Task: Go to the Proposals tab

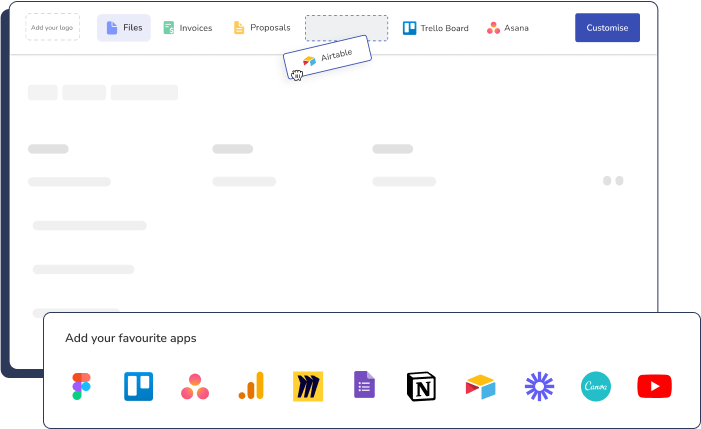Action: click(x=262, y=28)
